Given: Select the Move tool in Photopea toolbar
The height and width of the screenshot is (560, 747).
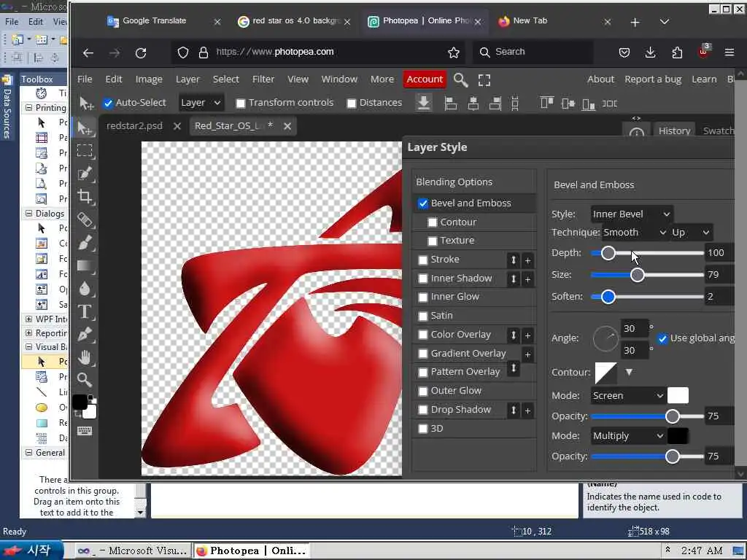Looking at the screenshot, I should point(85,128).
